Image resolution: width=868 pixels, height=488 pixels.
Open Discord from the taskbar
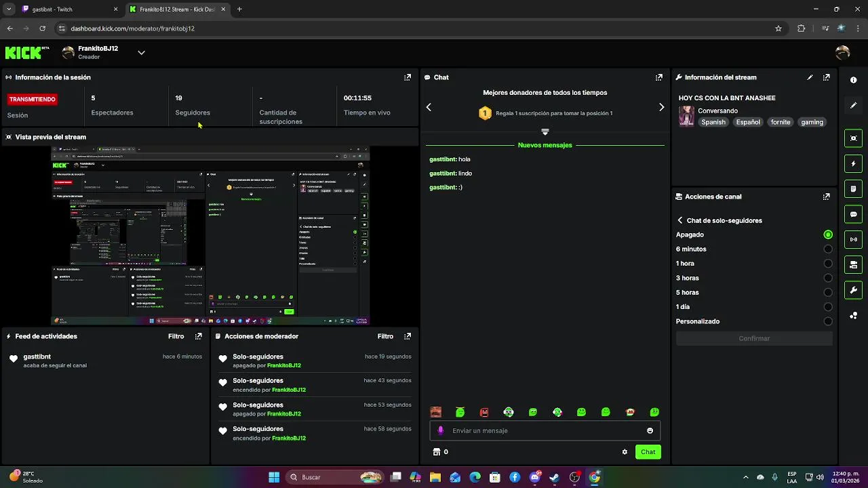click(x=534, y=477)
